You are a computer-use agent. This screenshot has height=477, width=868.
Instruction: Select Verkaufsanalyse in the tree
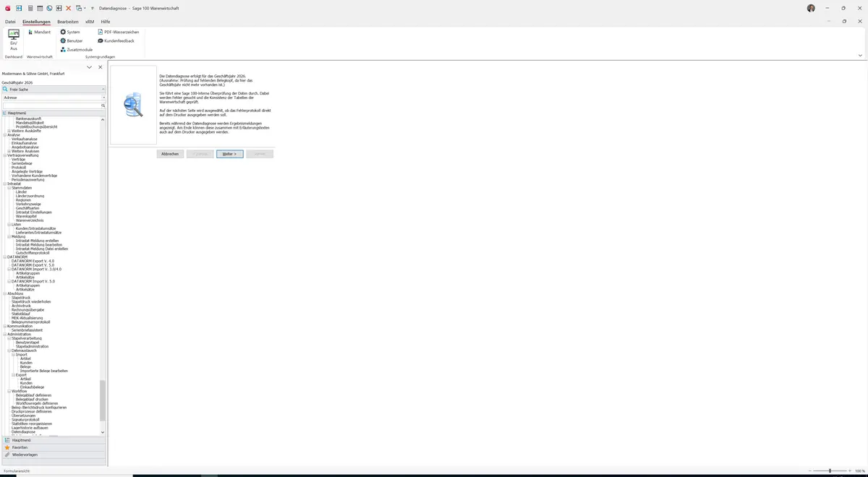(x=25, y=139)
